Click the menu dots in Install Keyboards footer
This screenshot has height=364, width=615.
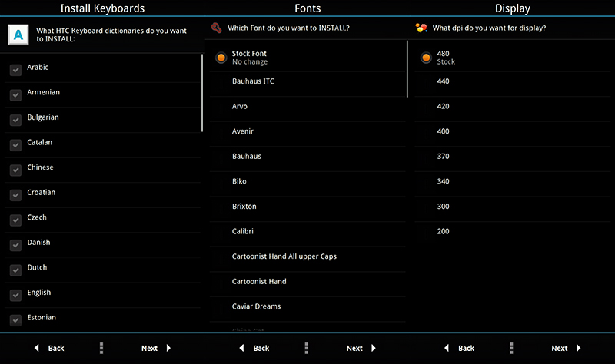click(x=101, y=348)
